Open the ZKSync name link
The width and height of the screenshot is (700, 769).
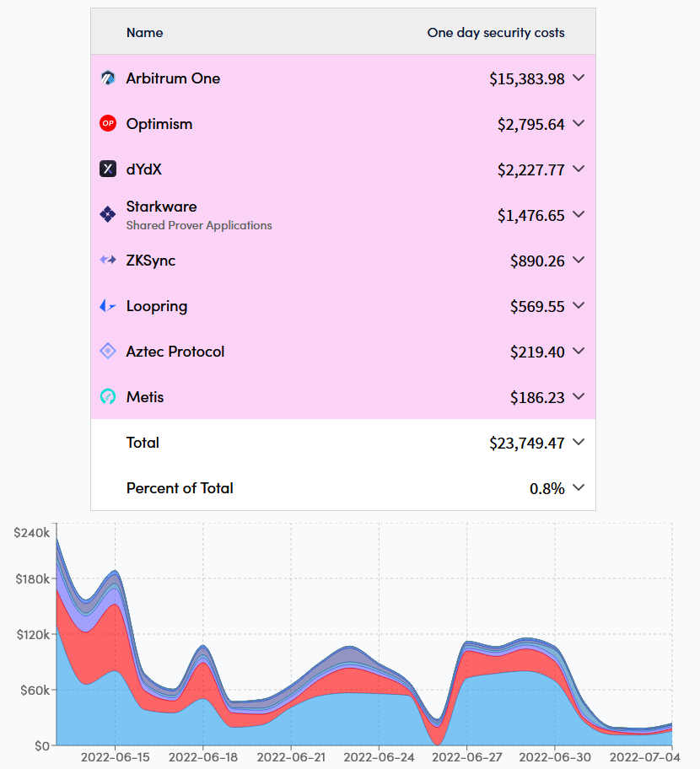click(x=151, y=261)
